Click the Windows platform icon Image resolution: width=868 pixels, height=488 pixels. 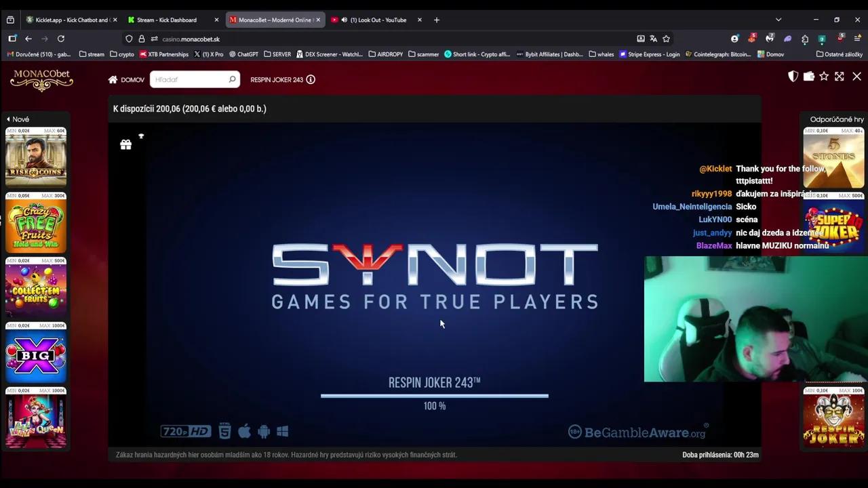point(283,431)
